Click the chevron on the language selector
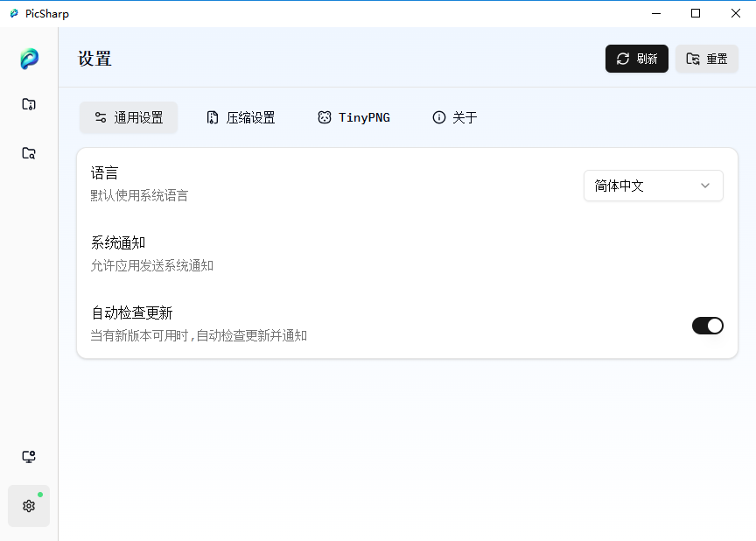 tap(705, 186)
